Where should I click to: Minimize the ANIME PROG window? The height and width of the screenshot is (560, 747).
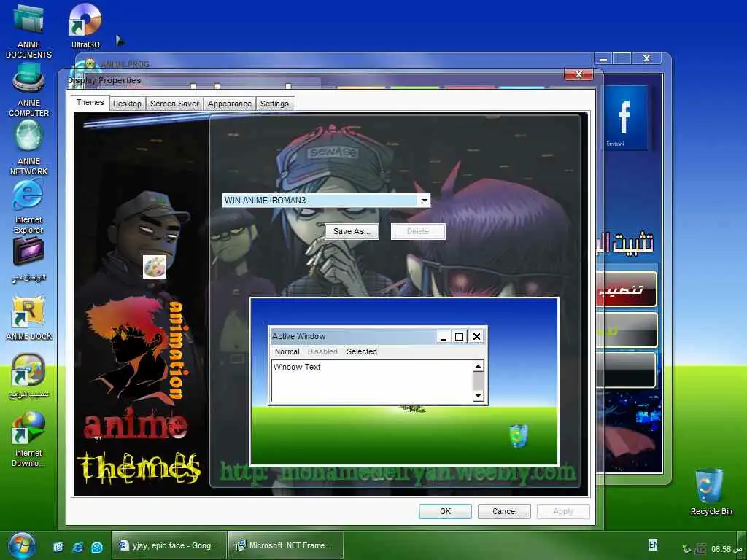click(x=603, y=59)
